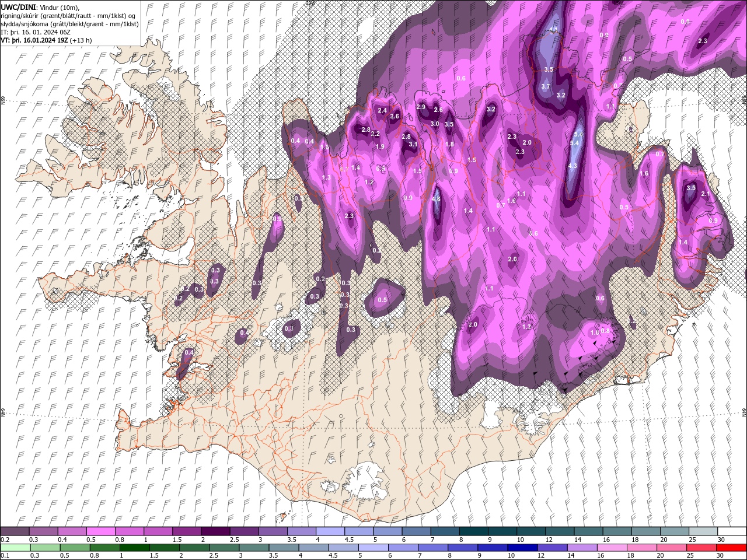
Task: Pick the periwinkle 4 swatch in snow scale
Action: (330, 531)
